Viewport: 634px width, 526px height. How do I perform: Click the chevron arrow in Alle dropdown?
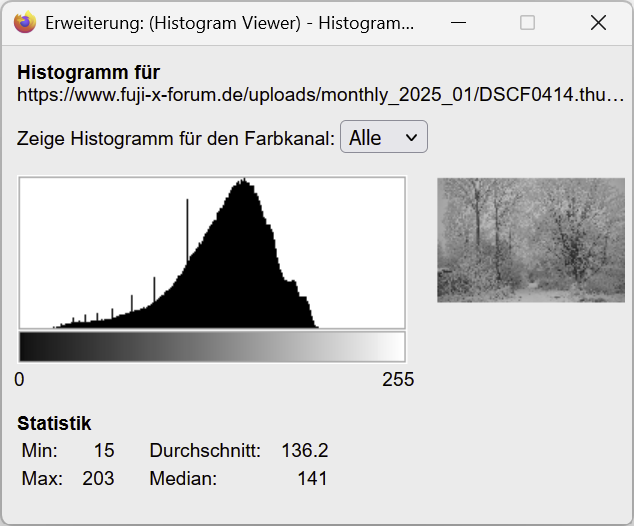pos(411,139)
